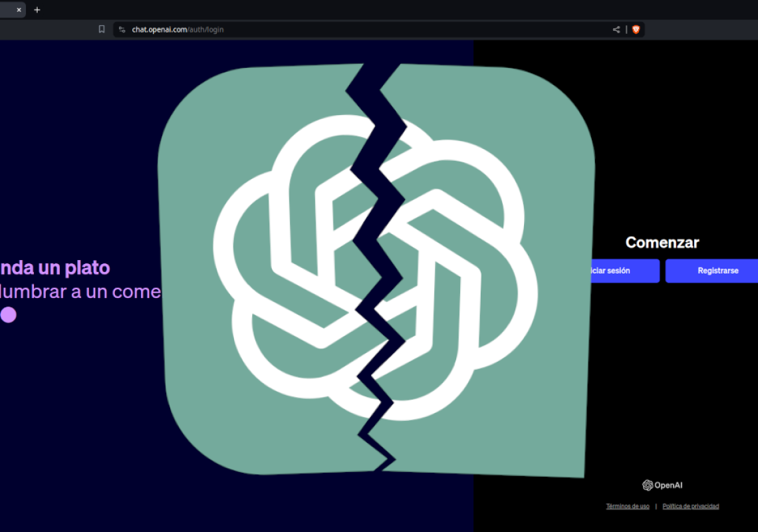Click the OpenAI logo in footer

(662, 485)
